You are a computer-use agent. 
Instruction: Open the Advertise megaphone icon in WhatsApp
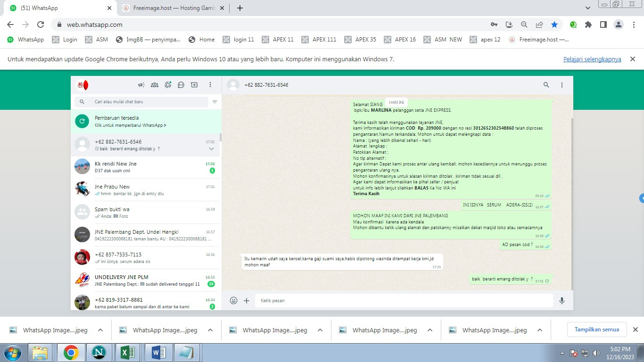click(x=141, y=85)
